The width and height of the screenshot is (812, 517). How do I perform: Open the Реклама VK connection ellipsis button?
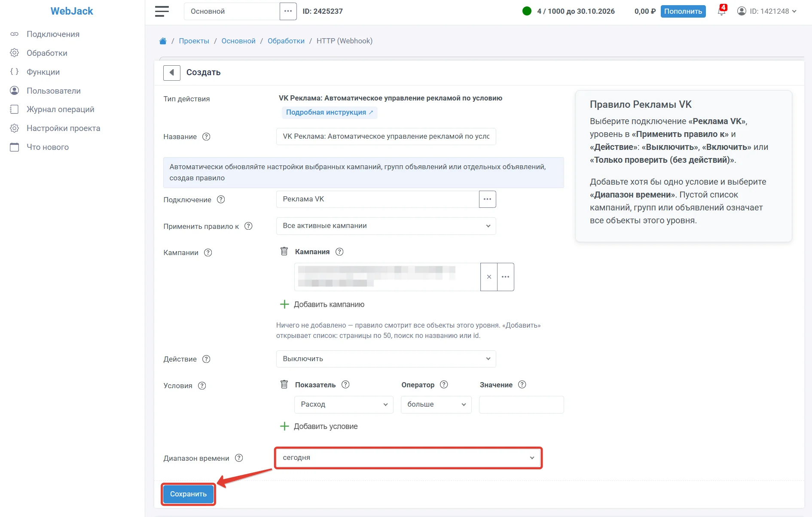(487, 199)
